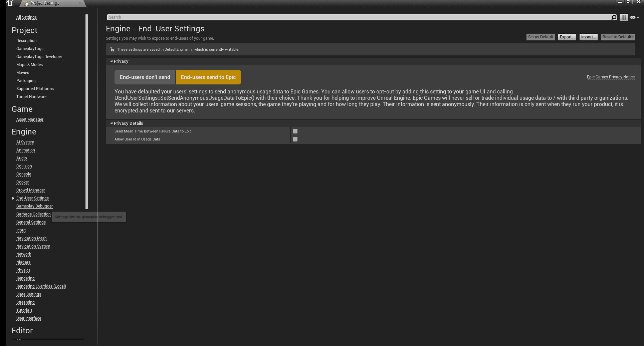Screen dimensions: 644x346
Task: Select End-users send to Epic option
Action: tap(208, 77)
